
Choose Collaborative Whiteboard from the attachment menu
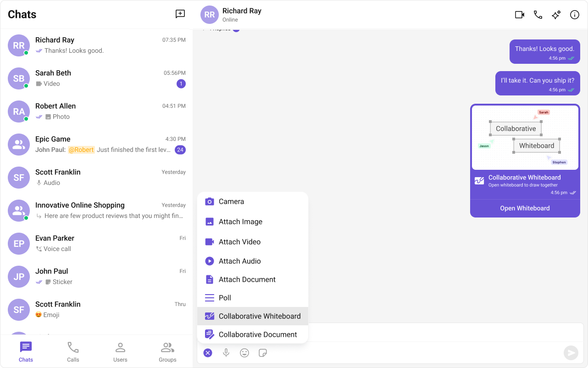[x=259, y=316]
